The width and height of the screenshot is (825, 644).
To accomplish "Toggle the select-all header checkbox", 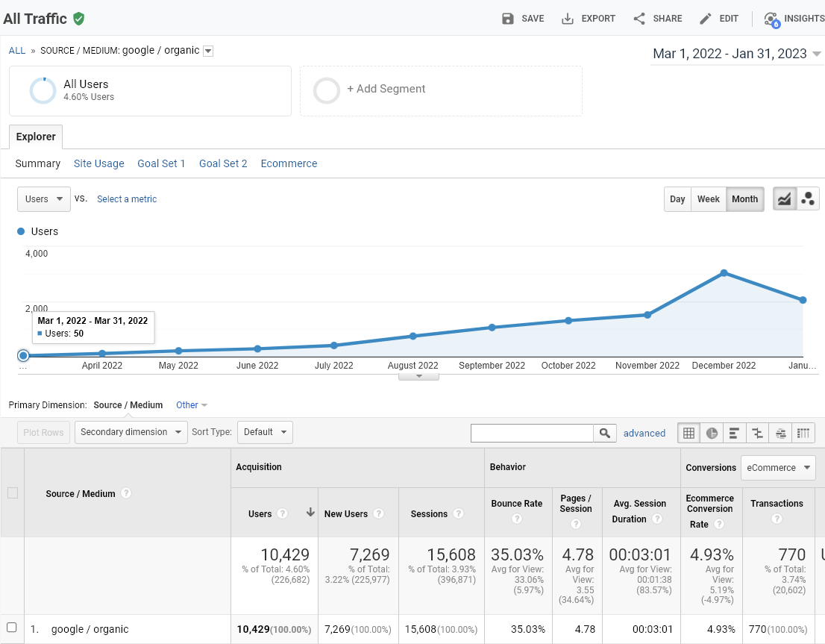I will point(13,493).
